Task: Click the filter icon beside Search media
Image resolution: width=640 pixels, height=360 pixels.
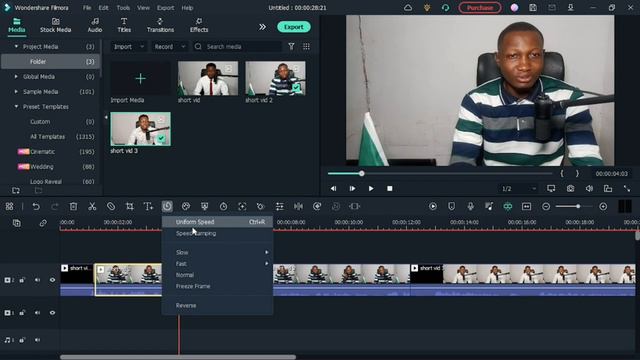Action: coord(291,47)
